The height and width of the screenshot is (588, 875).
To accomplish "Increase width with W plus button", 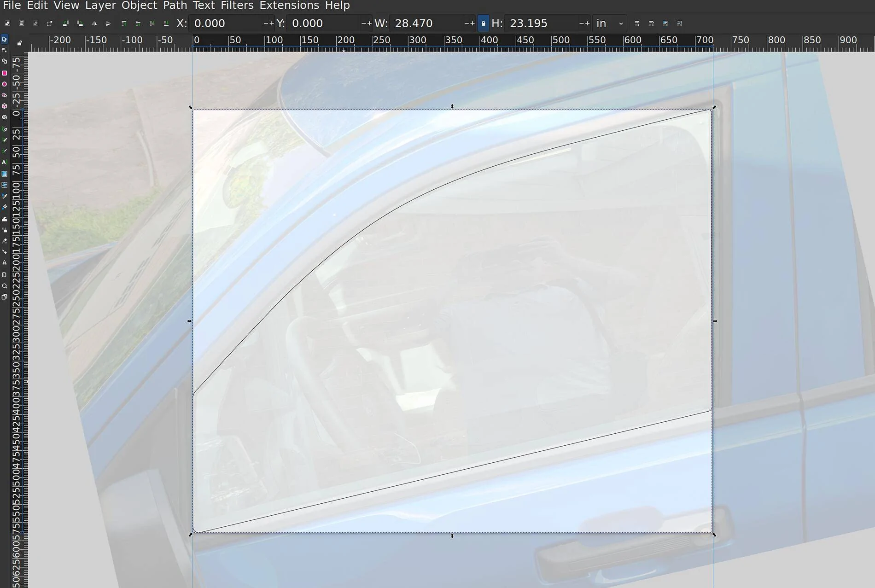I will click(472, 23).
